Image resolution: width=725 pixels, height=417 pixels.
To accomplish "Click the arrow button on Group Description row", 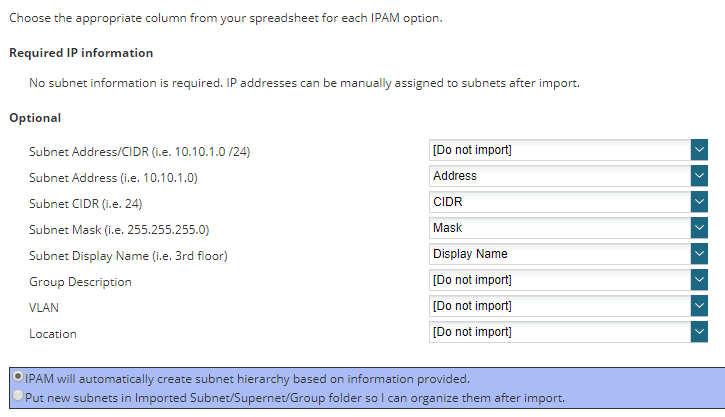I will [698, 280].
